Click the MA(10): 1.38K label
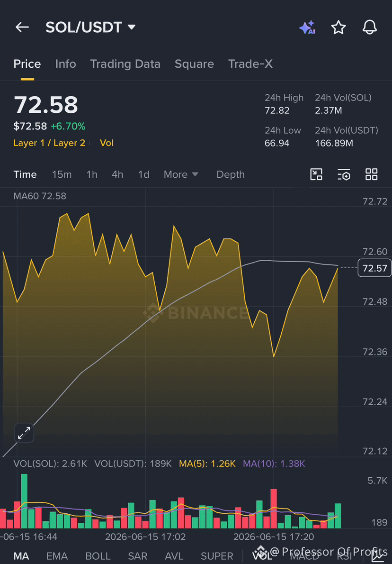The image size is (392, 564). [x=274, y=464]
